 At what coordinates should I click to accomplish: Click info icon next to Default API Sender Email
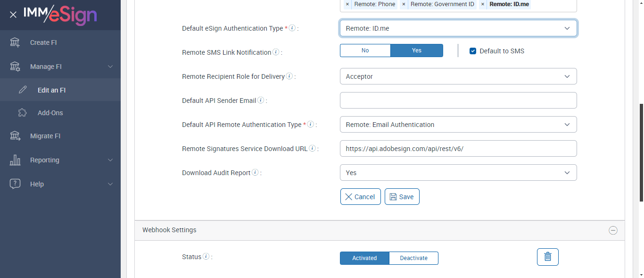(261, 100)
